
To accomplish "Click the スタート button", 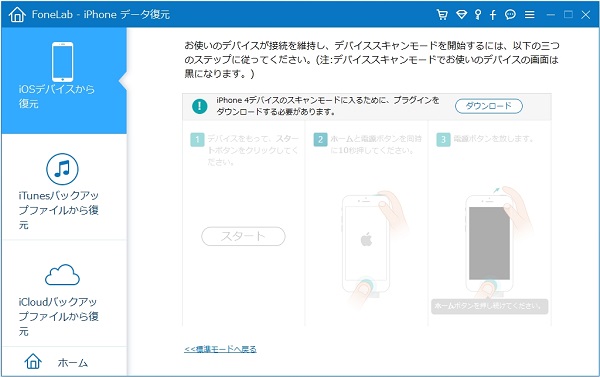I will point(243,236).
